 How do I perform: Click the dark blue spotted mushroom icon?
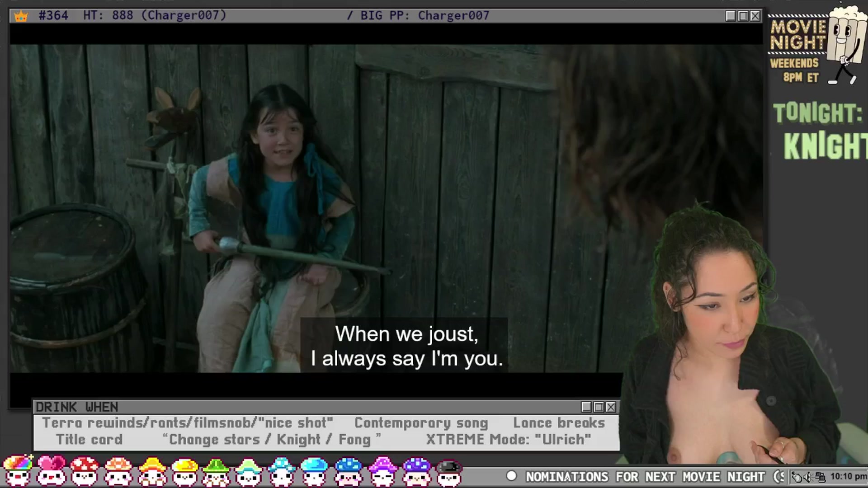click(348, 471)
